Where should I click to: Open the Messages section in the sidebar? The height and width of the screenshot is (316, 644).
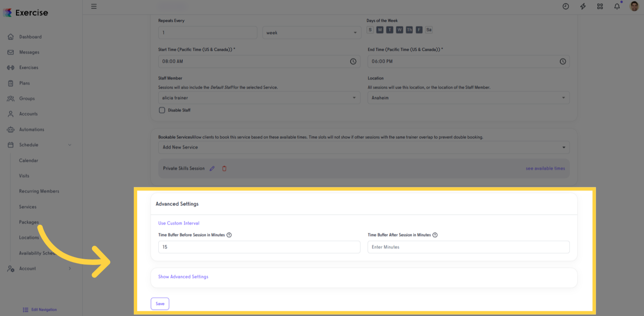click(x=29, y=52)
